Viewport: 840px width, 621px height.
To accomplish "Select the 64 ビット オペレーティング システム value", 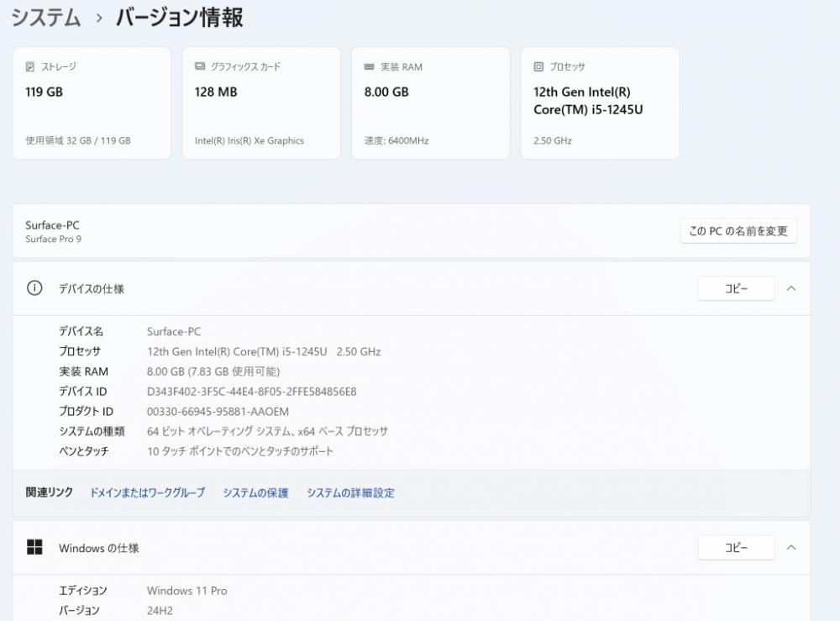I will [267, 431].
